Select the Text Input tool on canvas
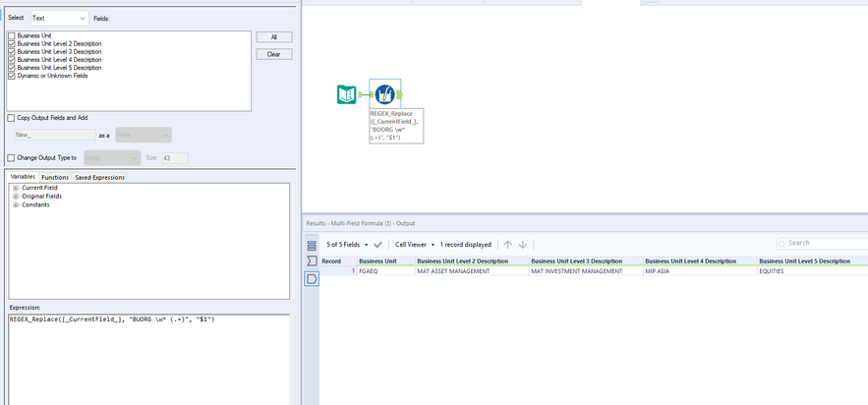Viewport: 868px width, 405px height. tap(347, 94)
